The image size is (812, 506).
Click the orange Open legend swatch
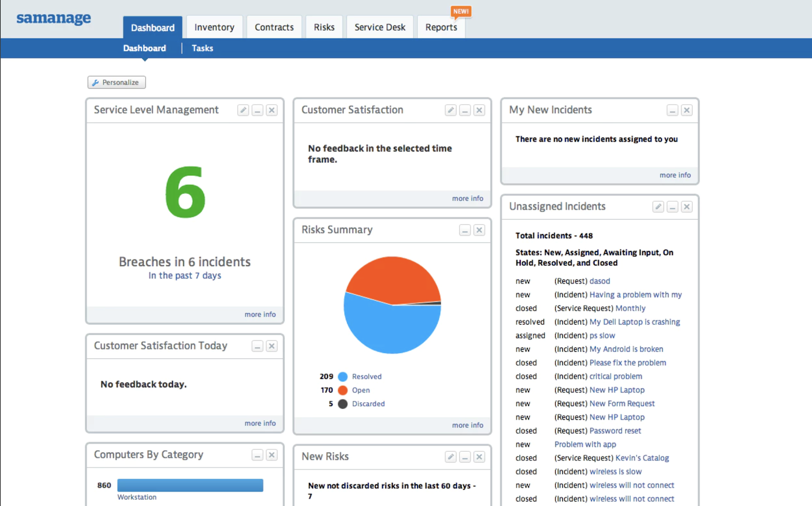click(x=343, y=390)
